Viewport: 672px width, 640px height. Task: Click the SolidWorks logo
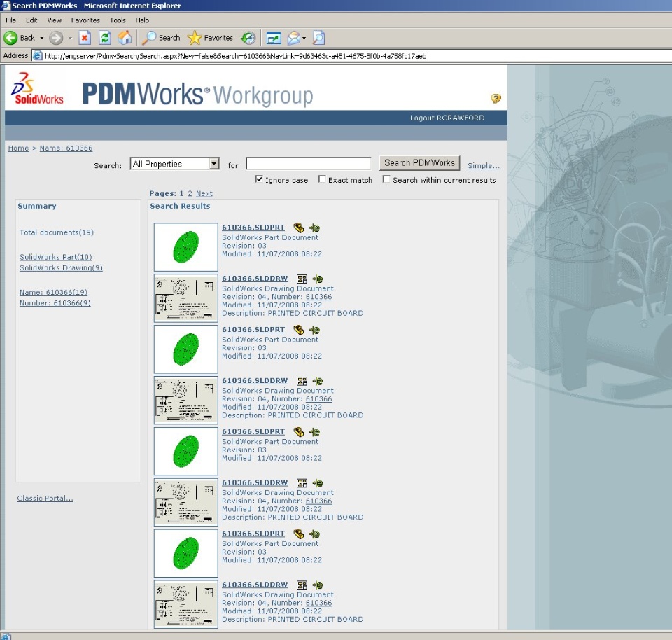pos(37,89)
